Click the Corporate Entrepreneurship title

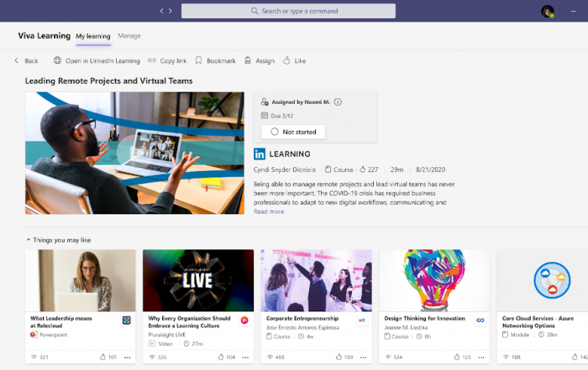click(302, 318)
